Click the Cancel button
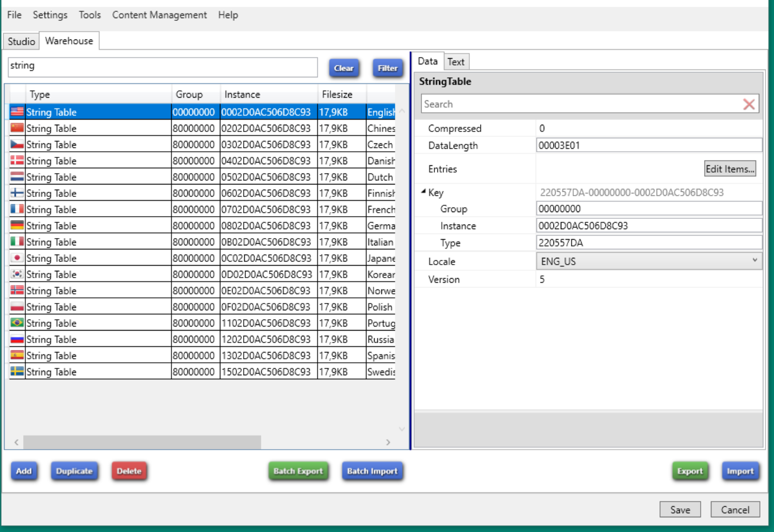 click(x=735, y=509)
